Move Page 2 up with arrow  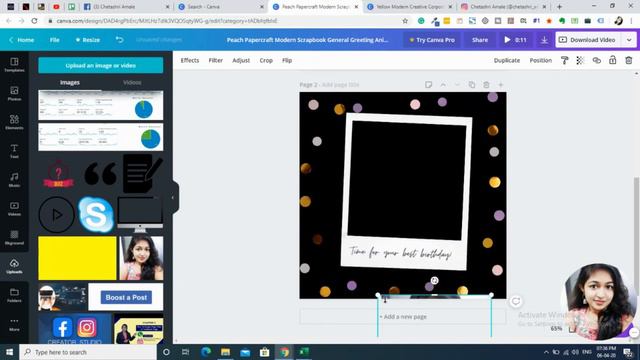(443, 85)
